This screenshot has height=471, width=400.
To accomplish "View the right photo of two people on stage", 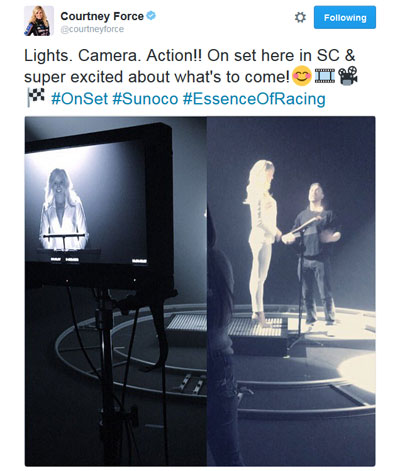I will (291, 291).
